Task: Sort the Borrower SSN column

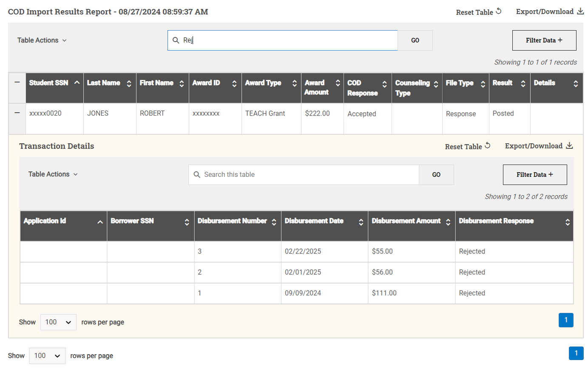Action: click(x=187, y=222)
